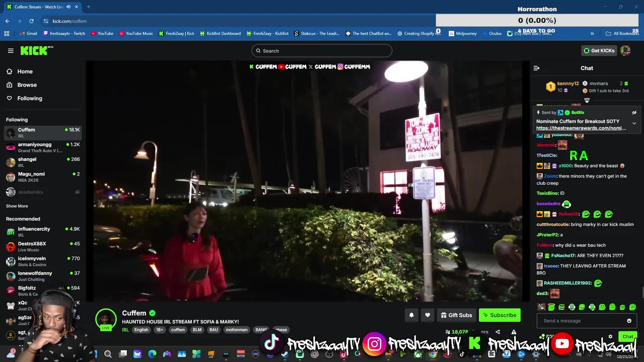644x362 pixels.
Task: Open Chrome in the taskbar
Action: click(x=433, y=354)
